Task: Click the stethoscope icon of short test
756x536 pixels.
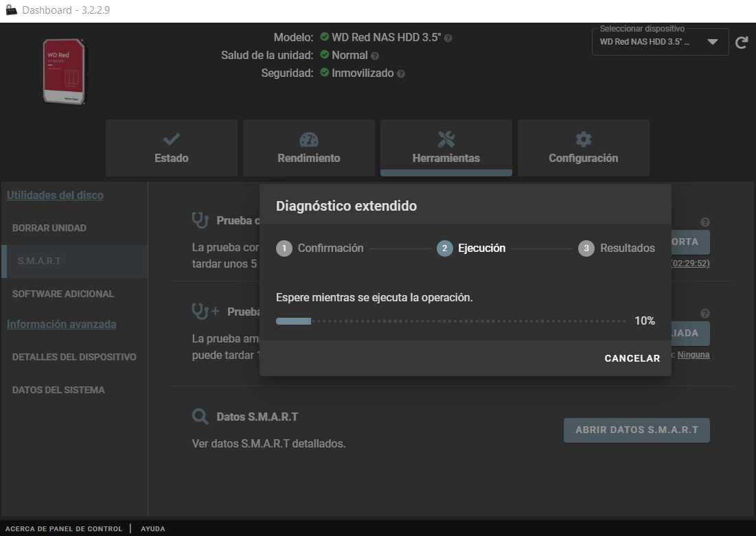Action: [x=200, y=220]
